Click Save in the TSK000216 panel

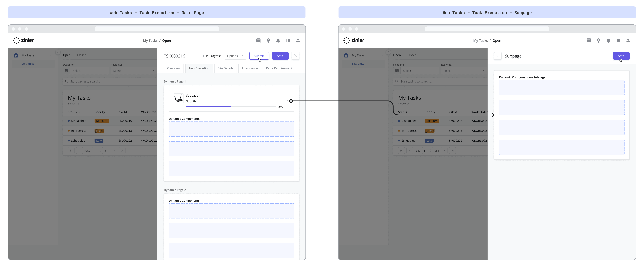(280, 56)
